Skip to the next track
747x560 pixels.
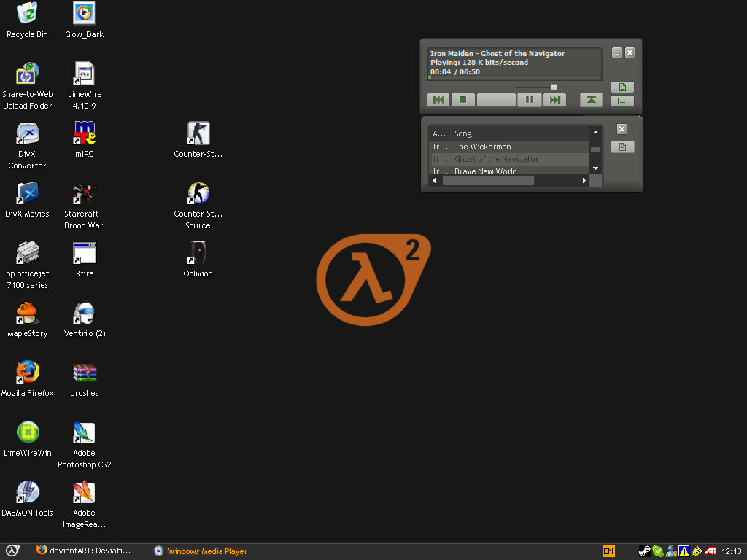[x=555, y=100]
